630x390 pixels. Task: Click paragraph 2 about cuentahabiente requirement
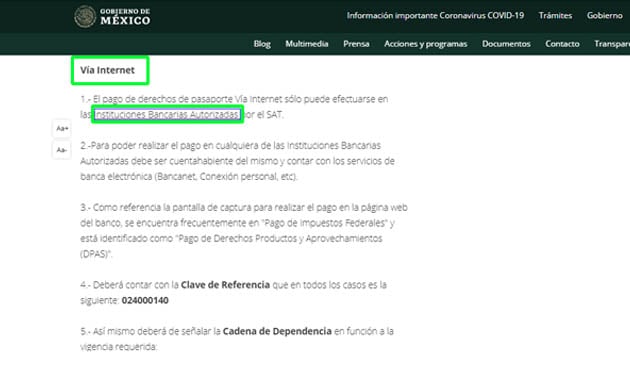(237, 161)
